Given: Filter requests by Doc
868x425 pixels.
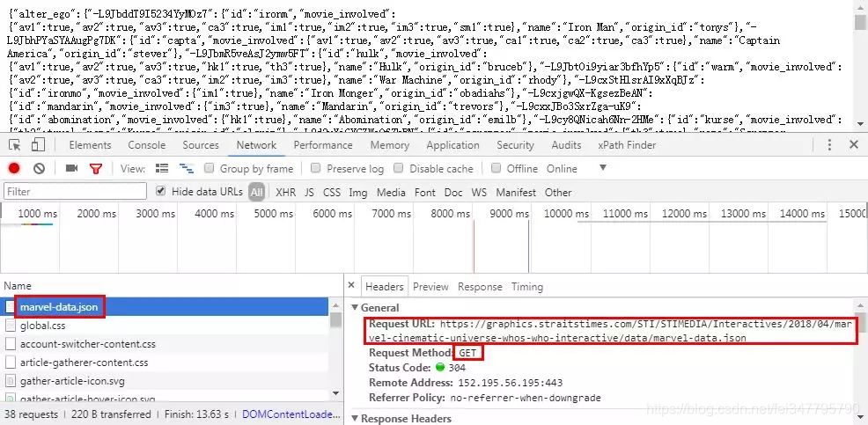Looking at the screenshot, I should point(453,192).
